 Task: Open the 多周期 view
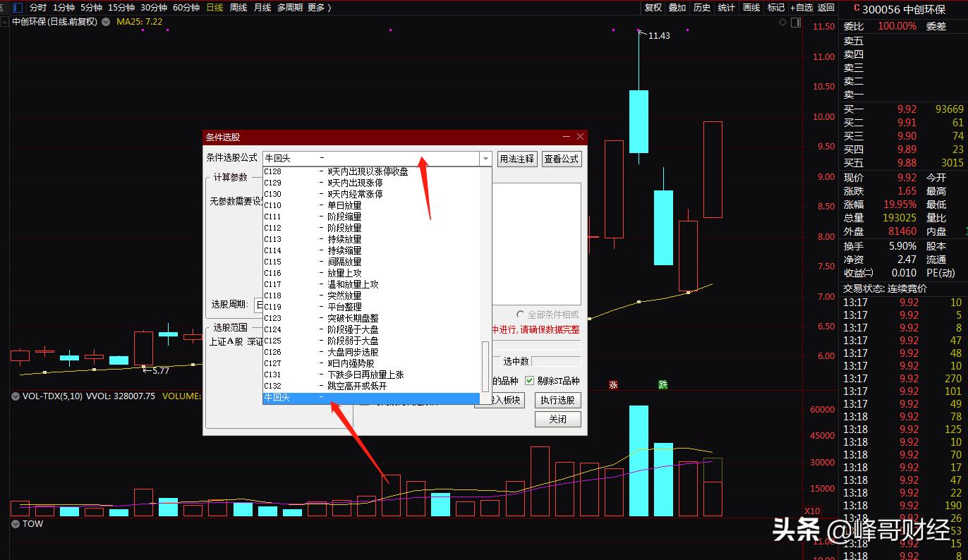pyautogui.click(x=290, y=8)
